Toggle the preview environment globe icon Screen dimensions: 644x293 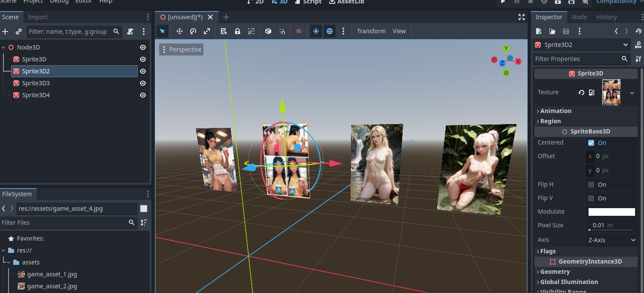click(x=330, y=31)
